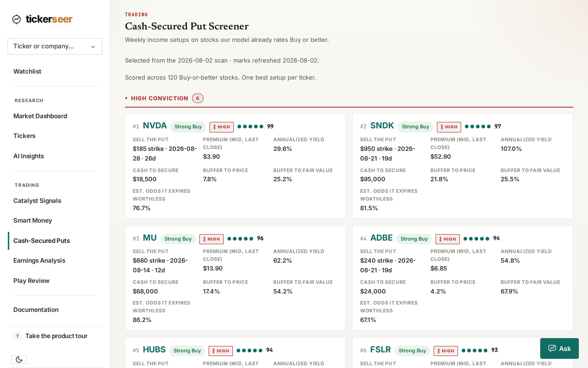Click the tickerseer logo icon
This screenshot has width=588, height=368.
click(17, 19)
